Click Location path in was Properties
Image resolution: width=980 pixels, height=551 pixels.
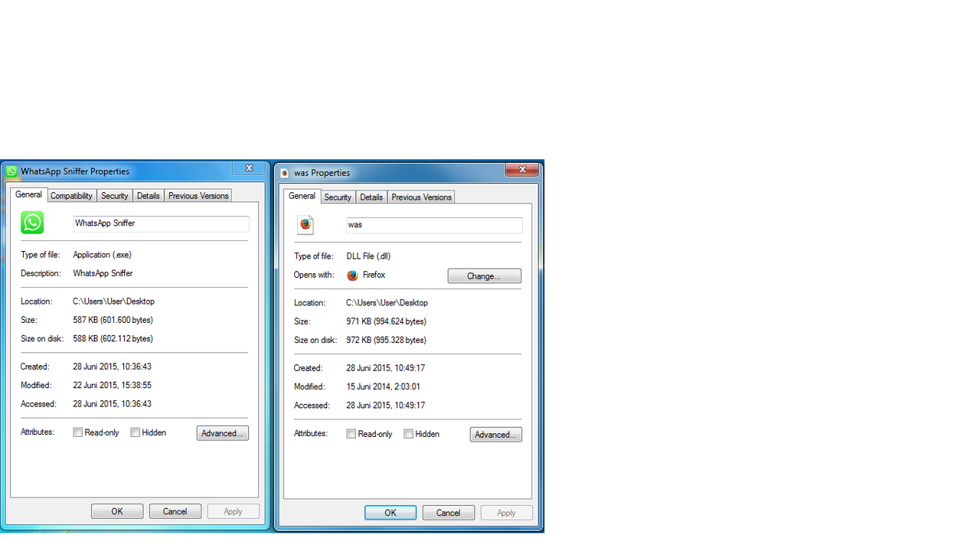[387, 303]
